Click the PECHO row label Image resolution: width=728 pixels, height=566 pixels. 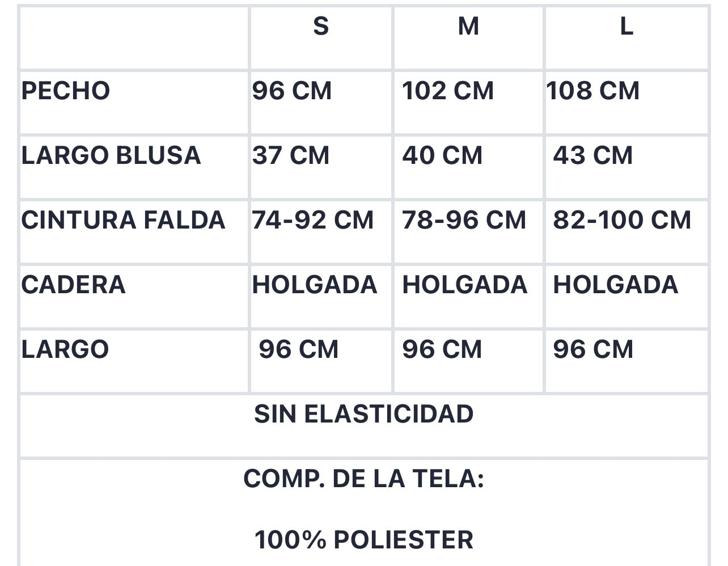[66, 91]
